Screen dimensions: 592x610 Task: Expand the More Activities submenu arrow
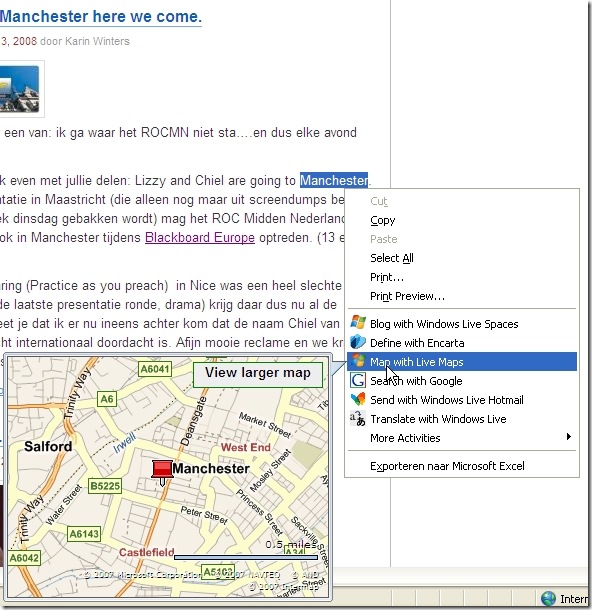569,436
